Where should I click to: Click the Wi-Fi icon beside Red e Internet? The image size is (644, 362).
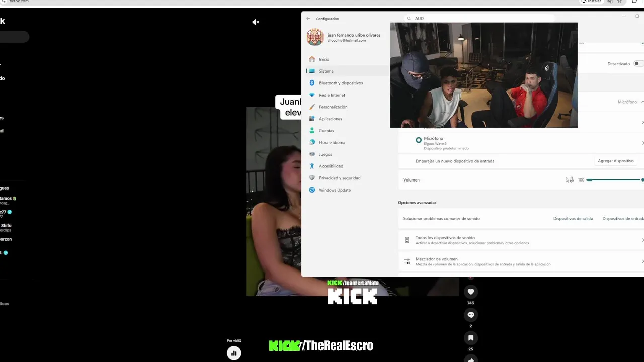[x=312, y=95]
